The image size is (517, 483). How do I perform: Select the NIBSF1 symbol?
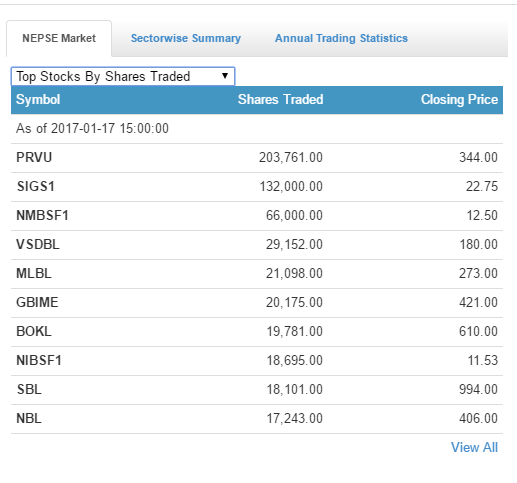[39, 360]
